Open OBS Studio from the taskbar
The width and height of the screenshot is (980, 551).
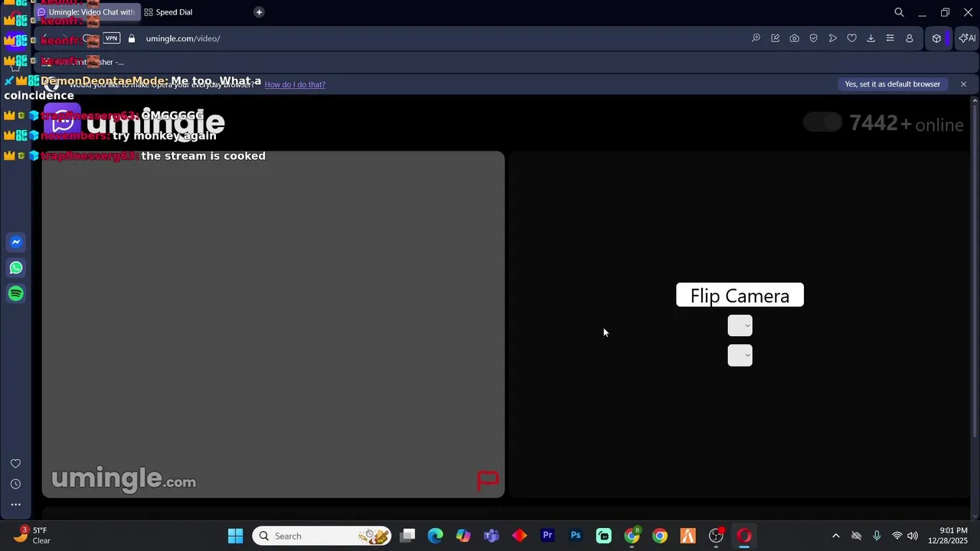(716, 536)
